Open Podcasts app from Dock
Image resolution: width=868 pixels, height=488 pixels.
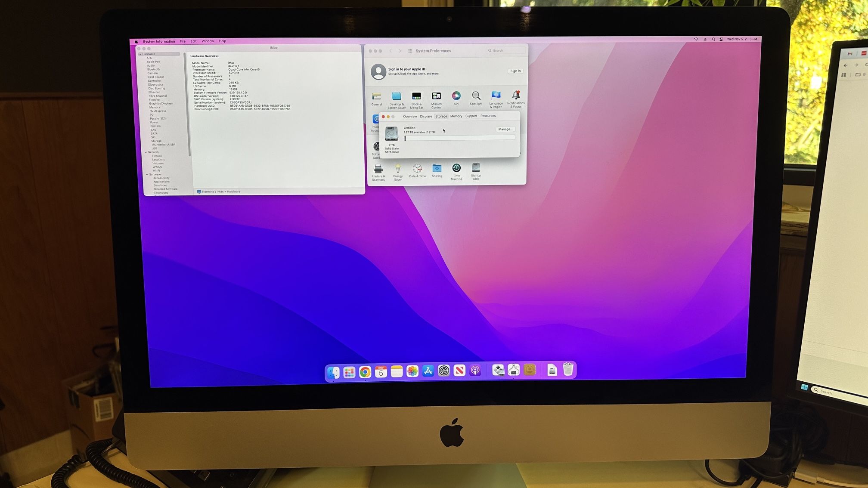475,371
